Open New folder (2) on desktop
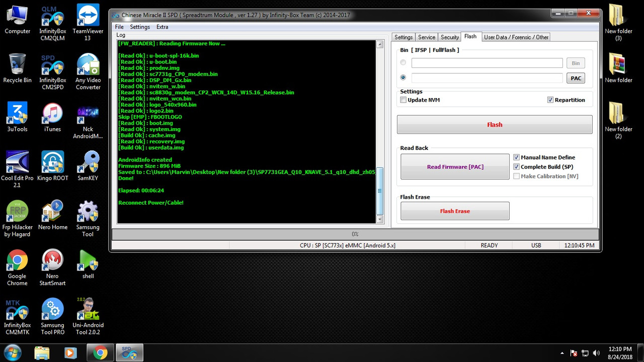This screenshot has height=362, width=644. coord(618,121)
